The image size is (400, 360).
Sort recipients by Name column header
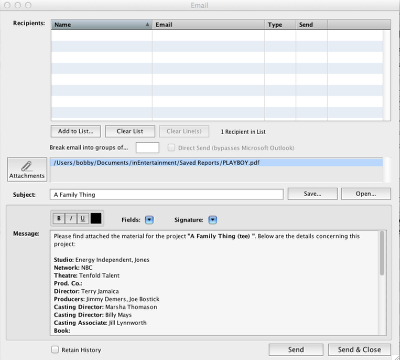[102, 25]
